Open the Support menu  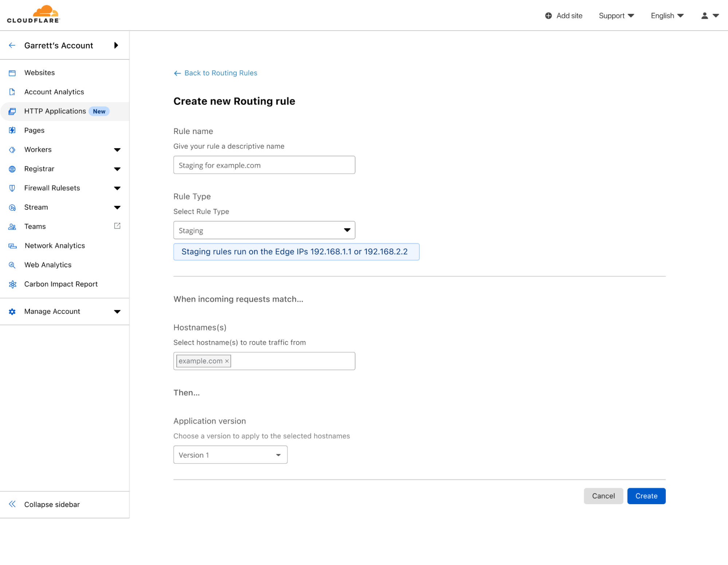pyautogui.click(x=616, y=16)
